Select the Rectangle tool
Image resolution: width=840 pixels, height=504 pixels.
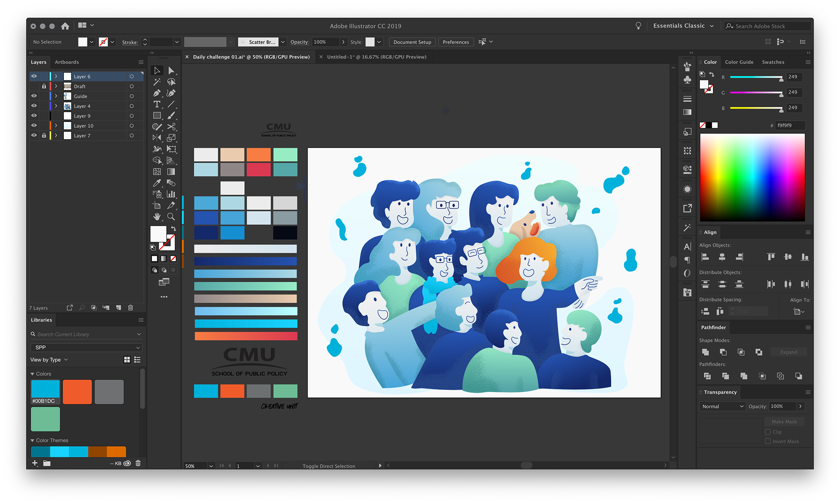(157, 115)
